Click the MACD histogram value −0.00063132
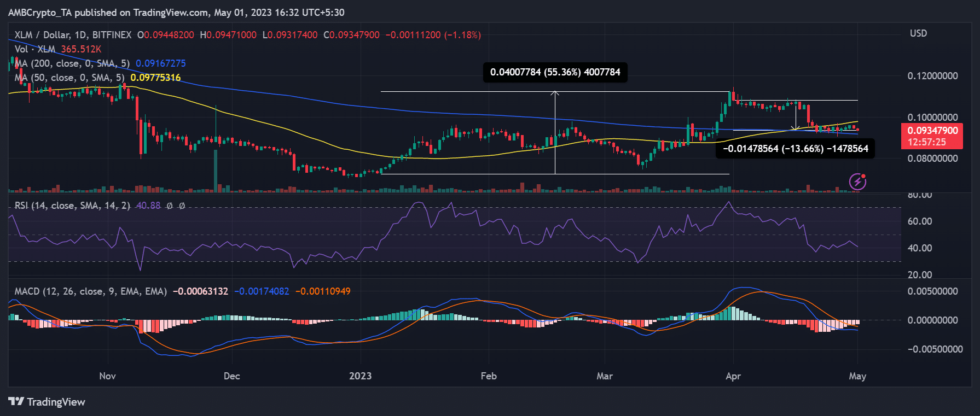The height and width of the screenshot is (416, 980). tap(200, 291)
